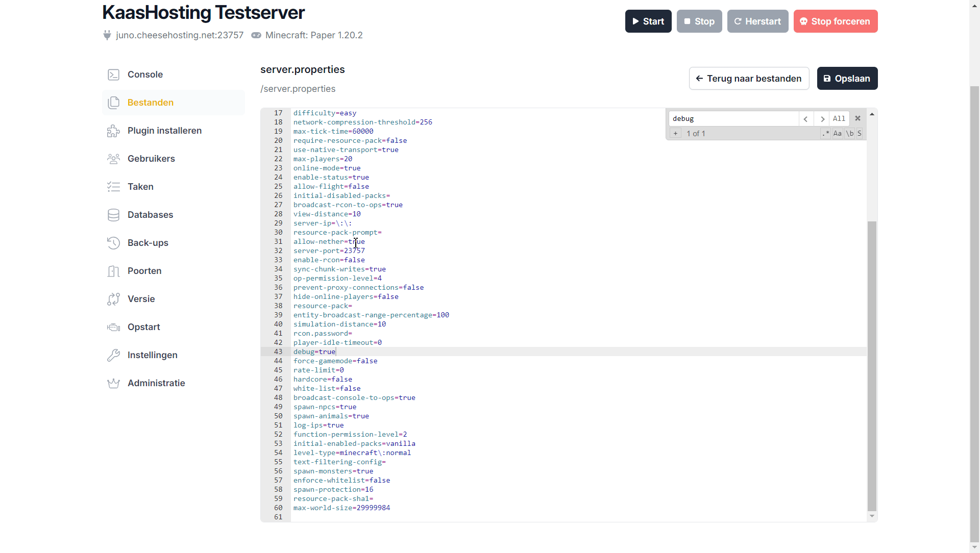Screen dimensions: 980x553
Task: Open the Instellingen wrench settings
Action: point(152,355)
